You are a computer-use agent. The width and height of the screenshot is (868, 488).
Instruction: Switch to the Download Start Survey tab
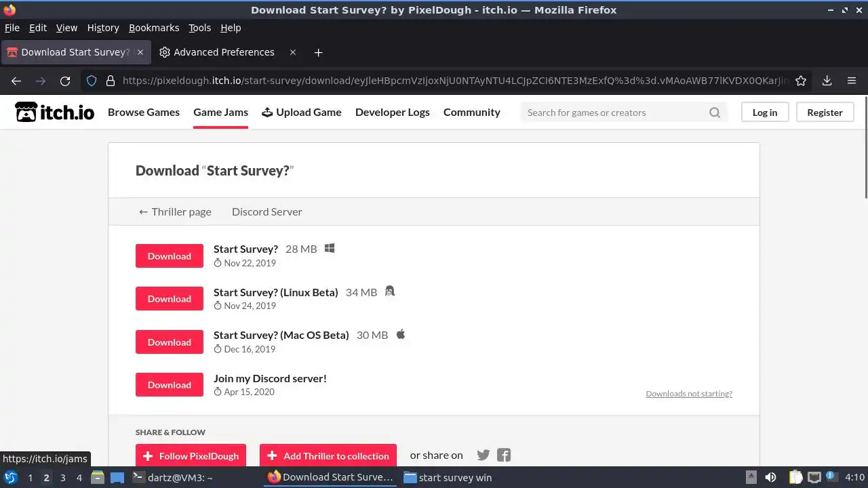pos(75,52)
